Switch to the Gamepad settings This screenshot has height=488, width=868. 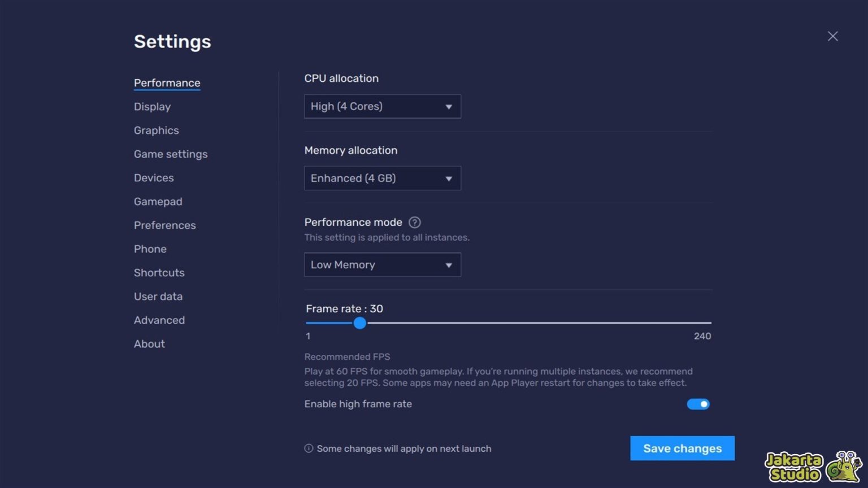point(158,201)
